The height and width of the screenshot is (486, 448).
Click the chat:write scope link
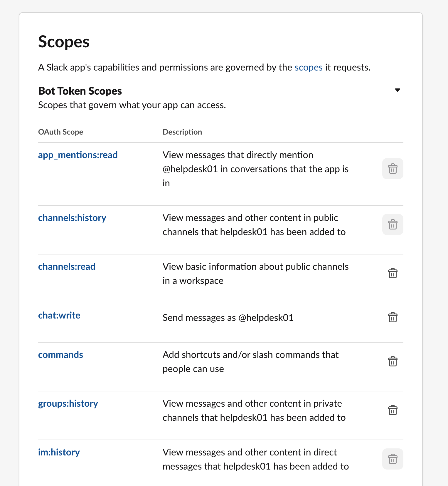pos(59,315)
